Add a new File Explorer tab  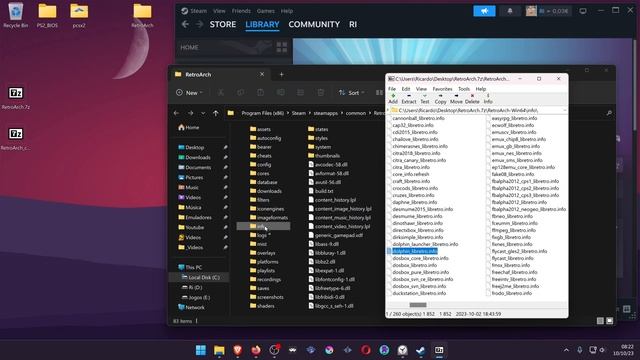[281, 74]
